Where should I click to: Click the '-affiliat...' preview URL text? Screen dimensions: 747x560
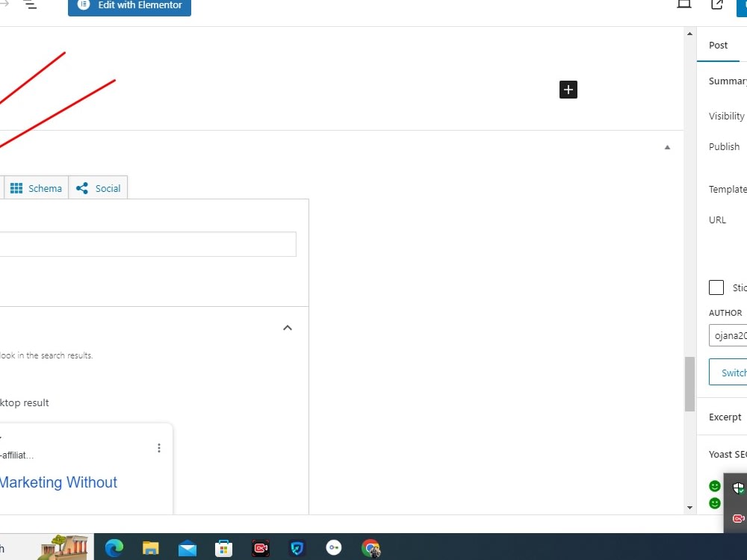coord(16,455)
